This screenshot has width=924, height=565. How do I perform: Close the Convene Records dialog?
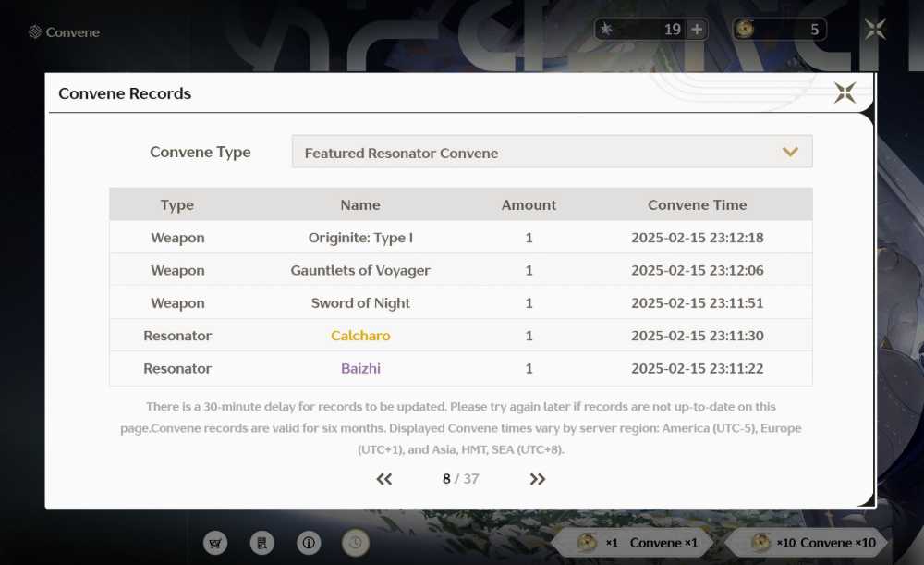845,92
